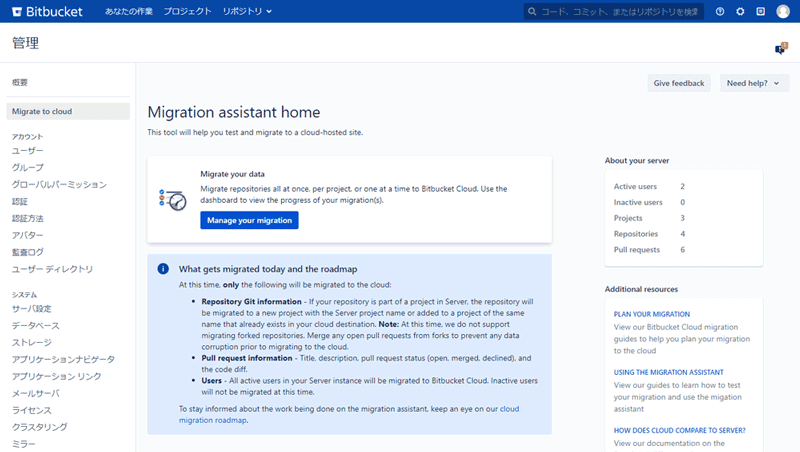Open the help question mark icon
The image size is (800, 452).
(720, 11)
